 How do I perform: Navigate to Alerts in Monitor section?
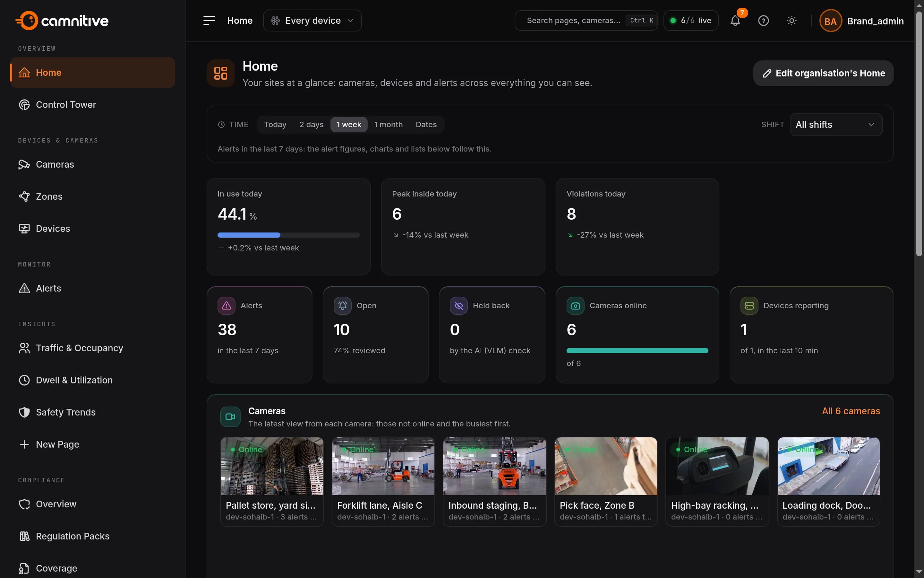(x=92, y=288)
